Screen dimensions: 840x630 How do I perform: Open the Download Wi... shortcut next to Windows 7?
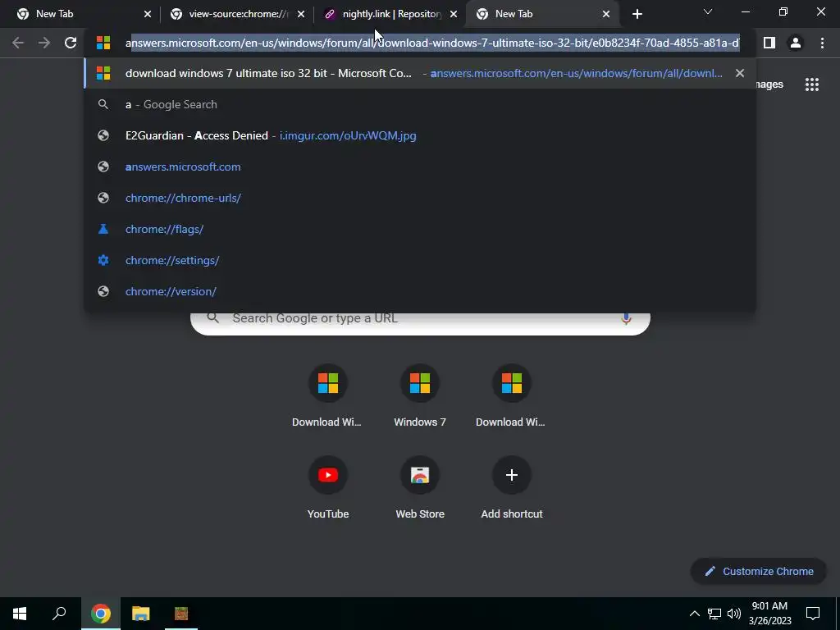(512, 396)
